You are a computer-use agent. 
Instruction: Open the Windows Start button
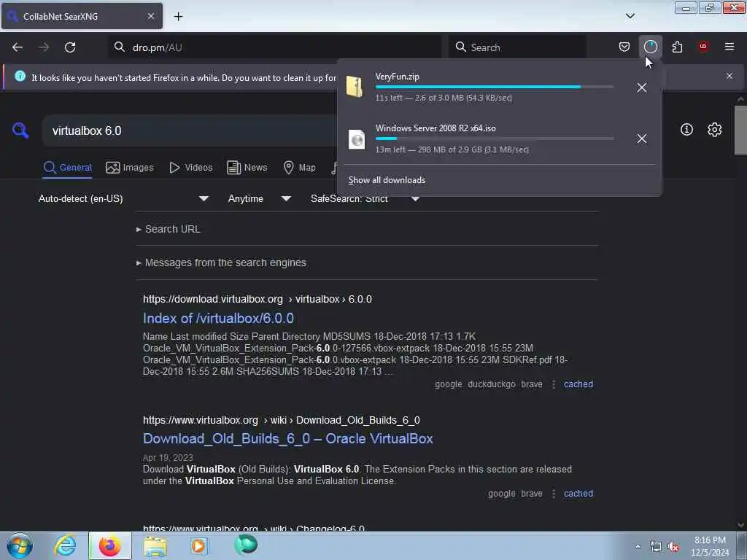(x=20, y=545)
